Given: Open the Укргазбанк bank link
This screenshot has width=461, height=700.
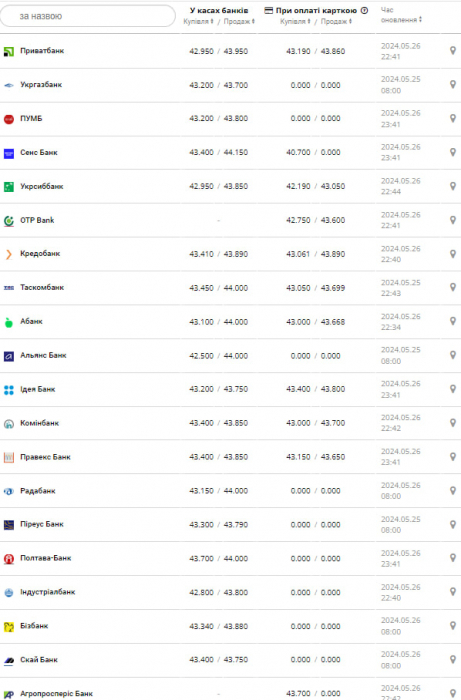Looking at the screenshot, I should 41,84.
